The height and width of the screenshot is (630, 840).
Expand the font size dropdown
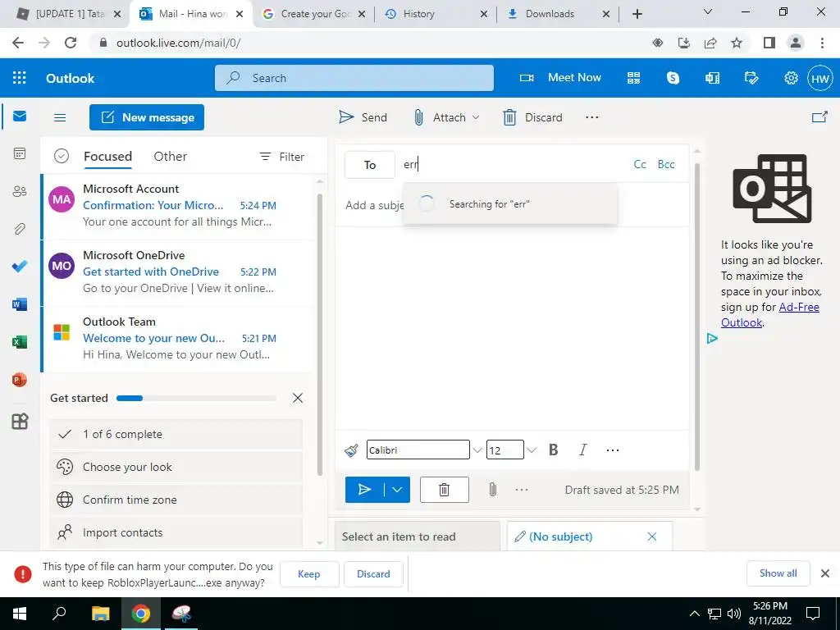pos(531,450)
